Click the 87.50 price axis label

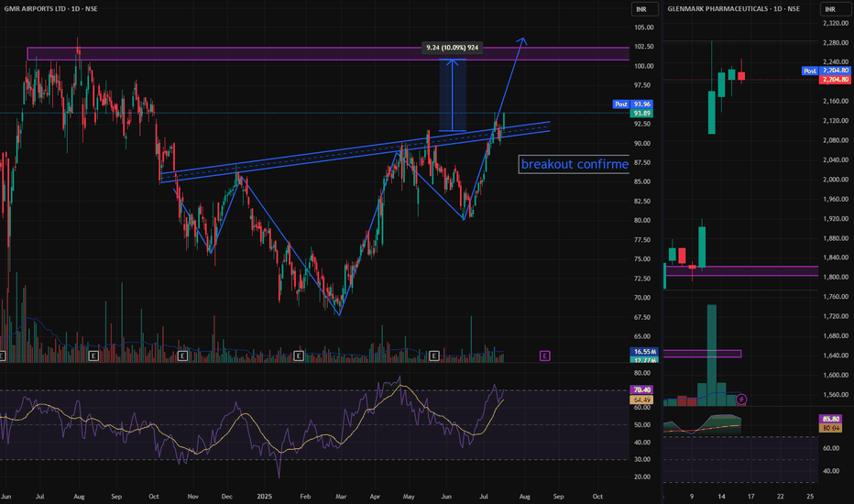[x=644, y=162]
